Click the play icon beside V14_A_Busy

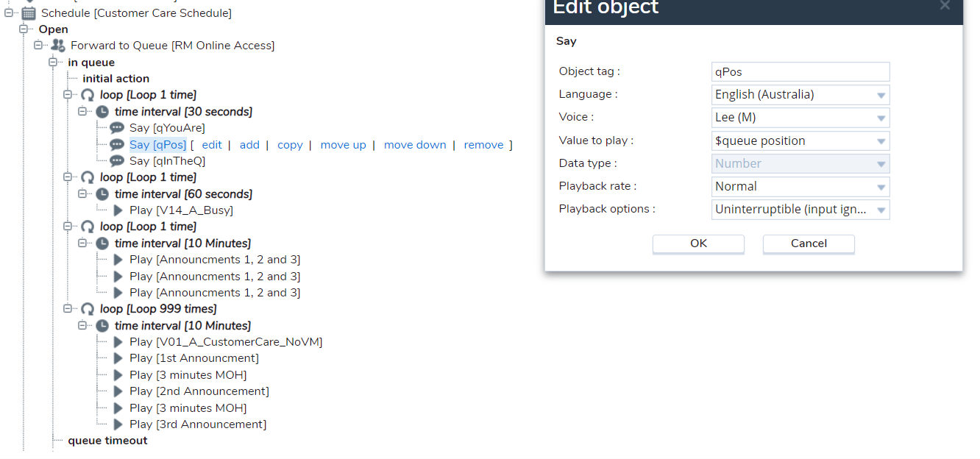(x=118, y=210)
